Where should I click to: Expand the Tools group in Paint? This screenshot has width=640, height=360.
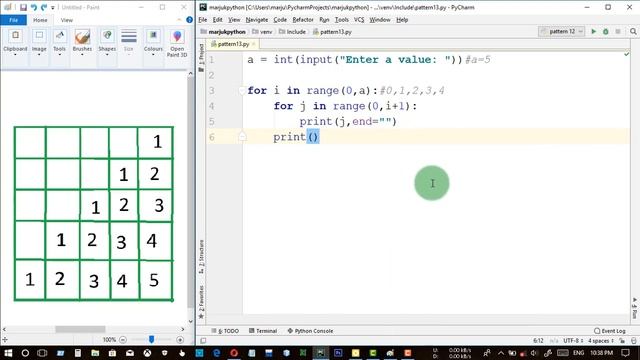pos(60,42)
